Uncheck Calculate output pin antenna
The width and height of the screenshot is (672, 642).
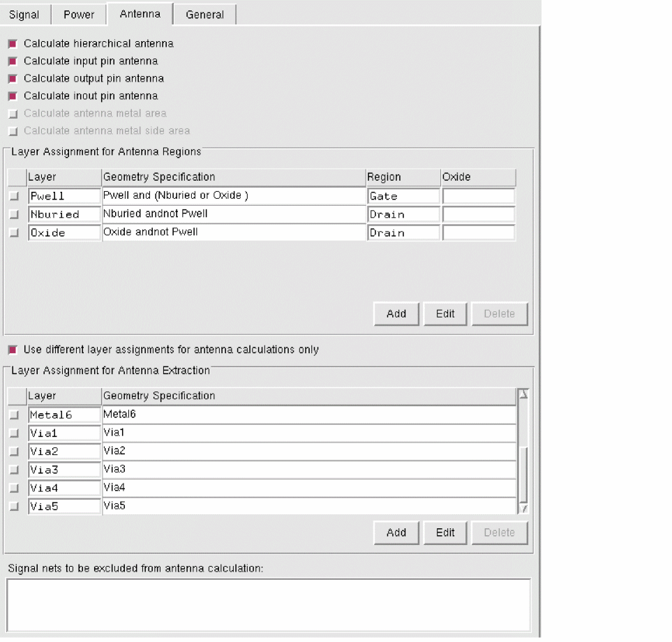click(x=13, y=79)
